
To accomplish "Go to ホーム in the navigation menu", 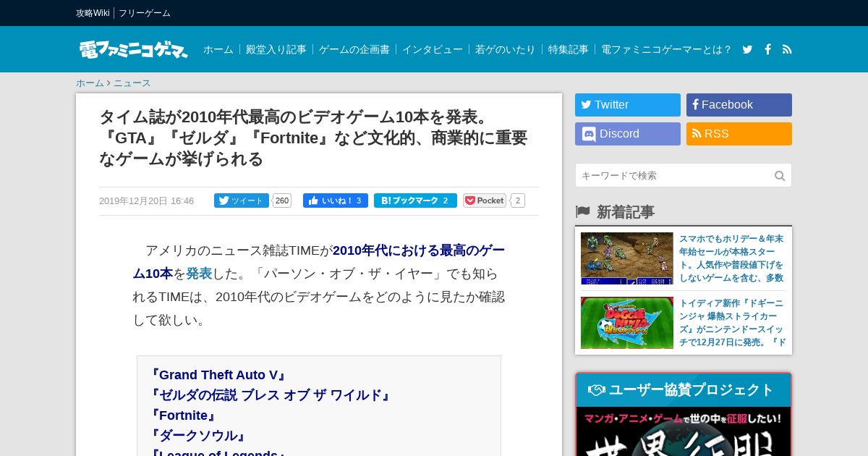I will 218,49.
